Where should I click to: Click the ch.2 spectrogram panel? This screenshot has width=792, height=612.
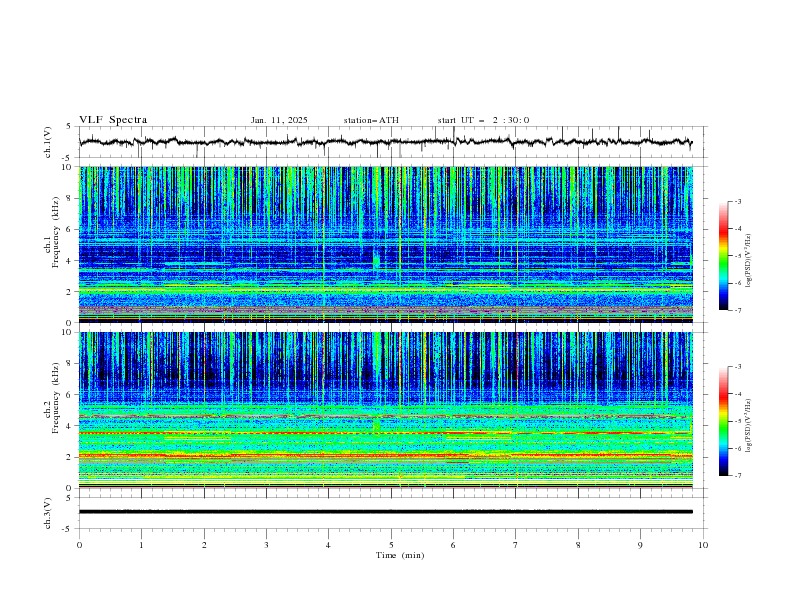[x=386, y=410]
